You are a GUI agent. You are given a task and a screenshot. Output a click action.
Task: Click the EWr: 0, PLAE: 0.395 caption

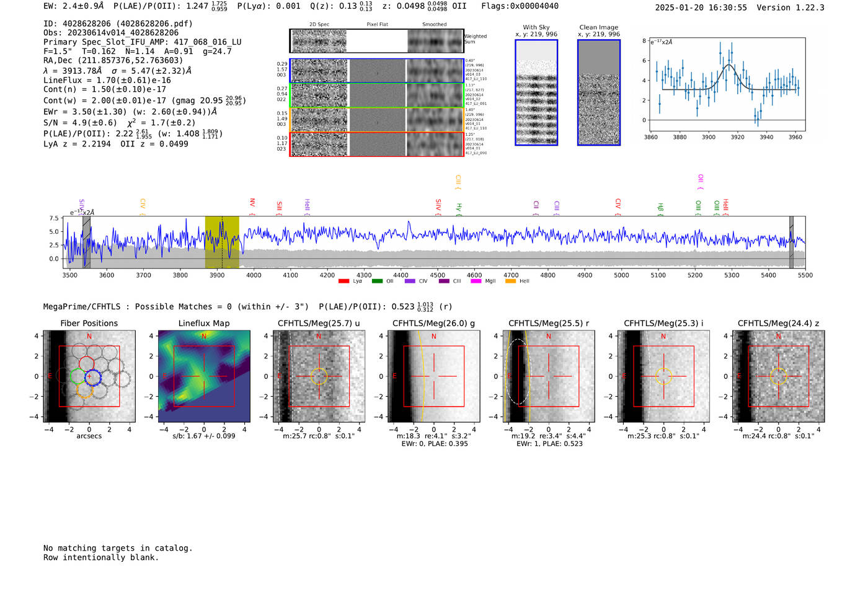434,443
